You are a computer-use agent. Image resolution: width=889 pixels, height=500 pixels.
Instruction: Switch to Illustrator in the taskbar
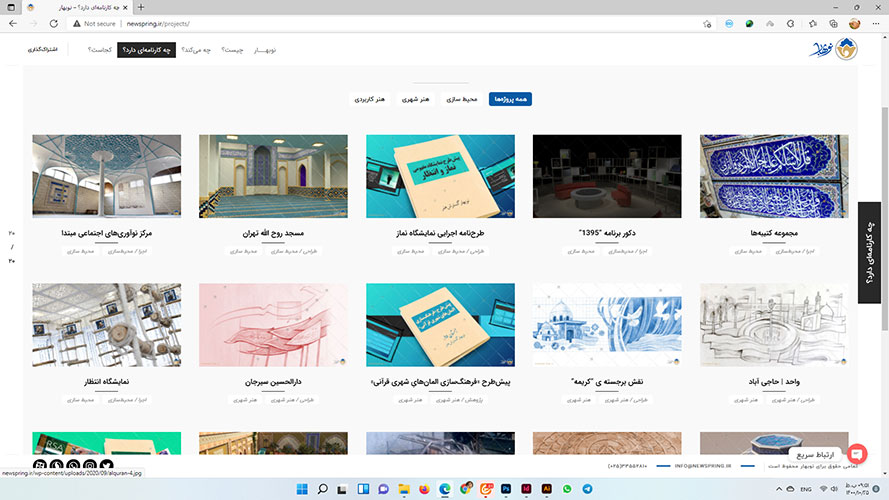pyautogui.click(x=547, y=489)
